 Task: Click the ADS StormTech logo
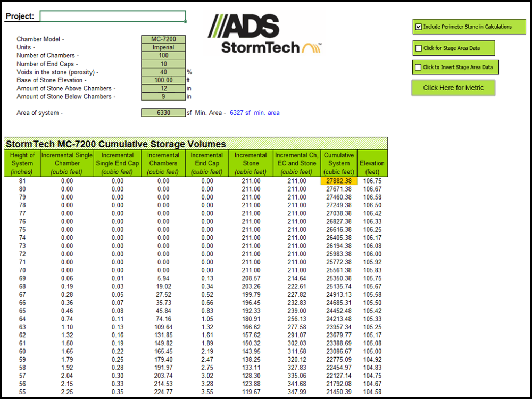pos(264,33)
